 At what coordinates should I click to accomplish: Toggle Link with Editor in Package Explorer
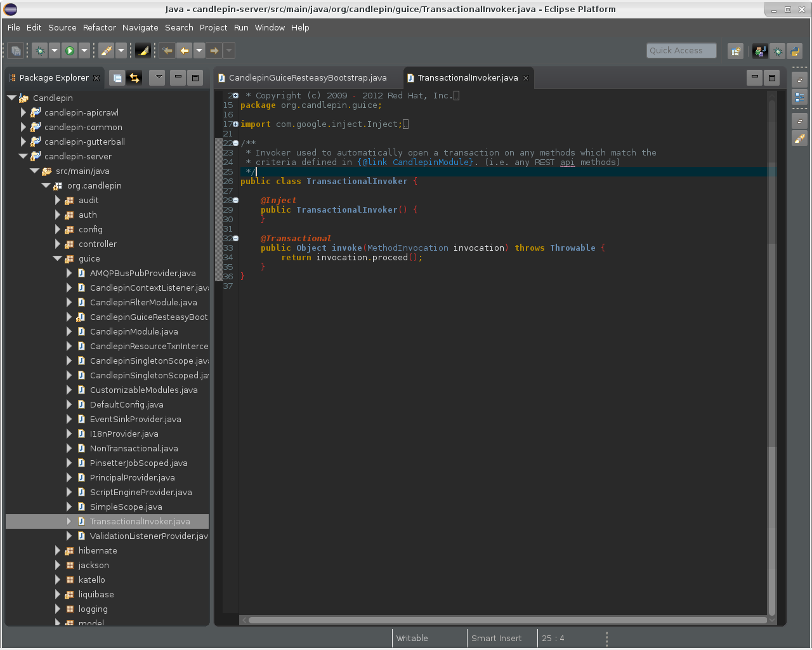point(134,78)
